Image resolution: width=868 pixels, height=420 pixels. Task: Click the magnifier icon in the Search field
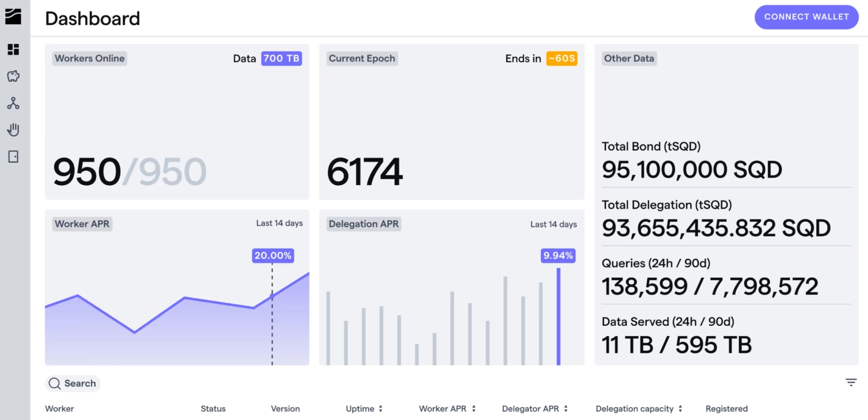click(x=55, y=384)
